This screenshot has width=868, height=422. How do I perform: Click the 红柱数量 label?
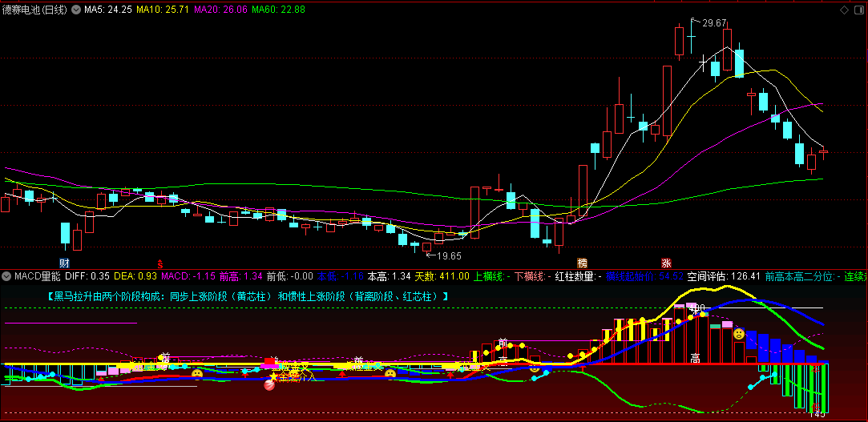click(575, 276)
